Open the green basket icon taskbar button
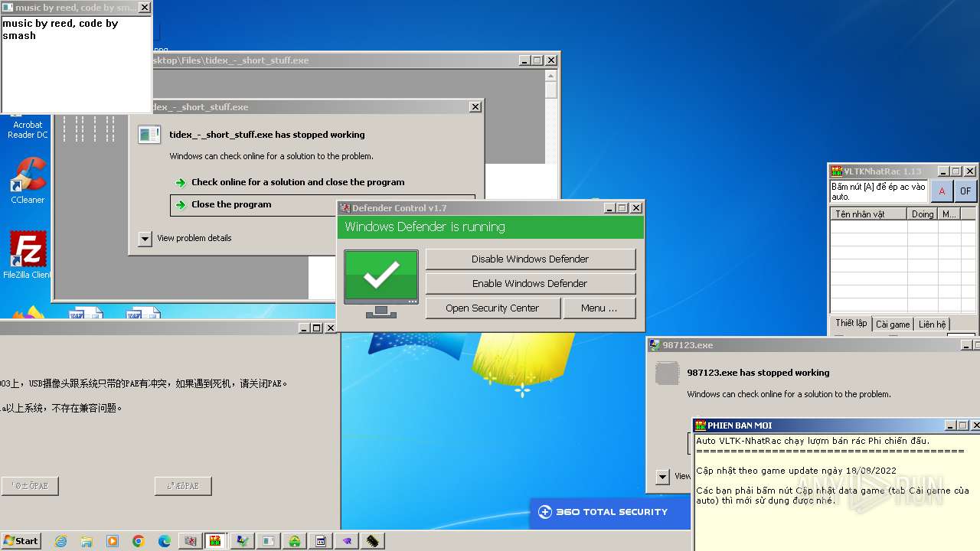 (295, 541)
